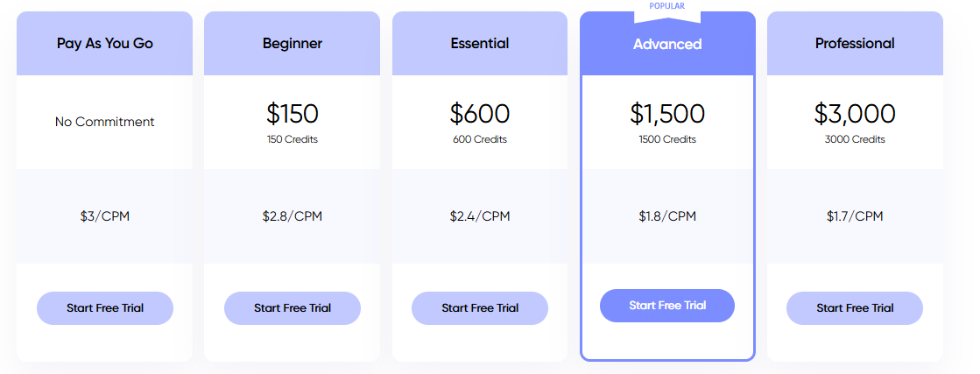This screenshot has height=374, width=980.
Task: Click the No Commitment text
Action: click(105, 122)
